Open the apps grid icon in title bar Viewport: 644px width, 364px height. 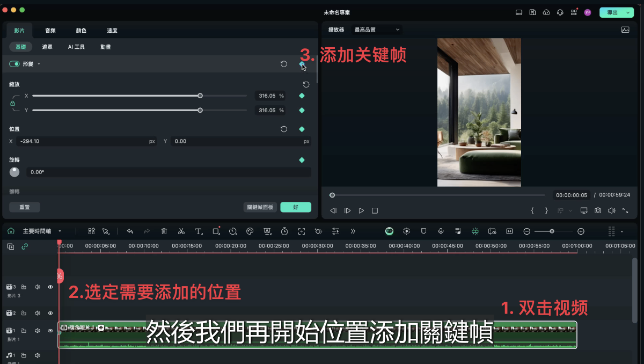click(574, 12)
